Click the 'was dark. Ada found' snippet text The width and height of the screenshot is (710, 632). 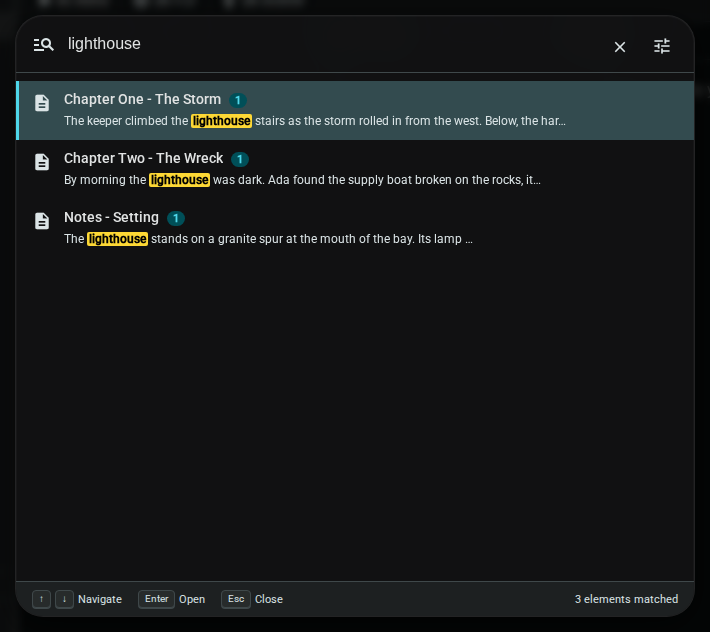[269, 180]
